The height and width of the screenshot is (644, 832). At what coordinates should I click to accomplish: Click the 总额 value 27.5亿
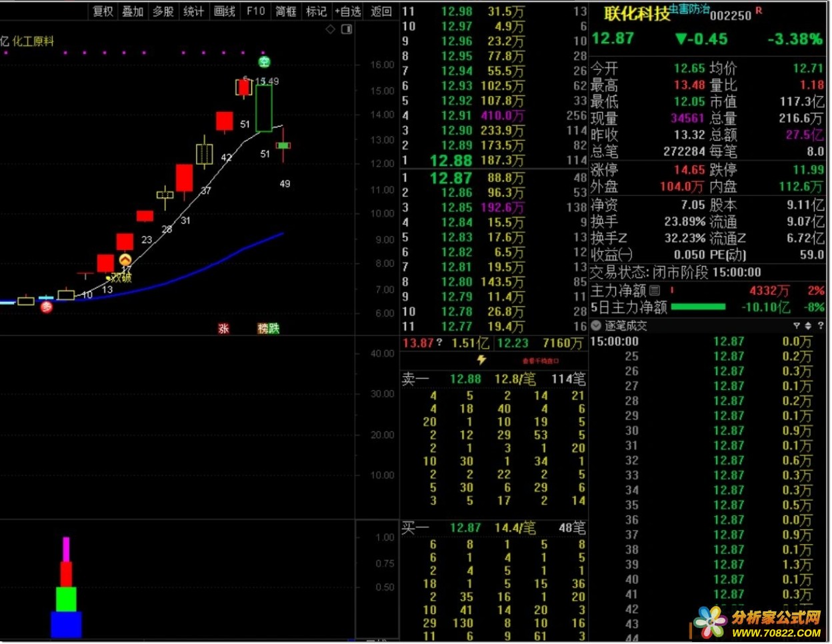(805, 135)
